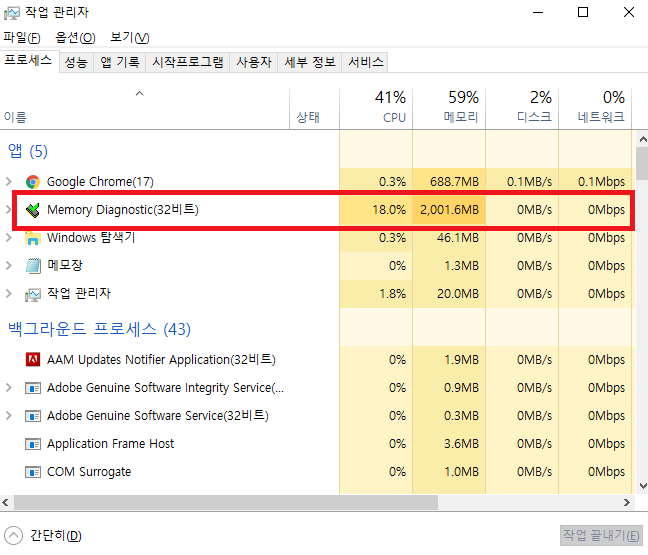Viewport: 648px width, 555px height.
Task: Click the 간단히 collapse arrow icon
Action: point(13,536)
